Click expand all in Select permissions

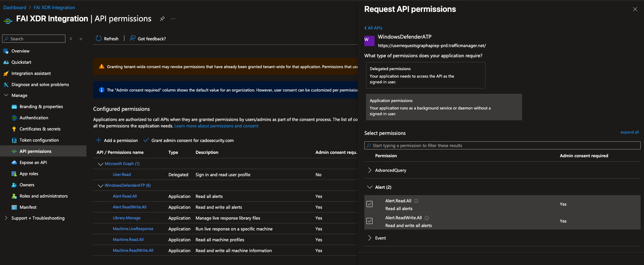pos(629,132)
